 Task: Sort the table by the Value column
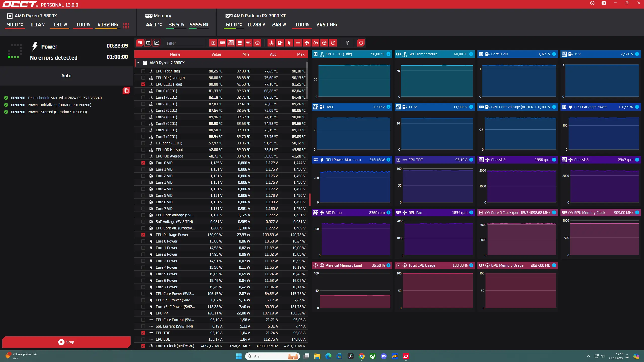(216, 54)
